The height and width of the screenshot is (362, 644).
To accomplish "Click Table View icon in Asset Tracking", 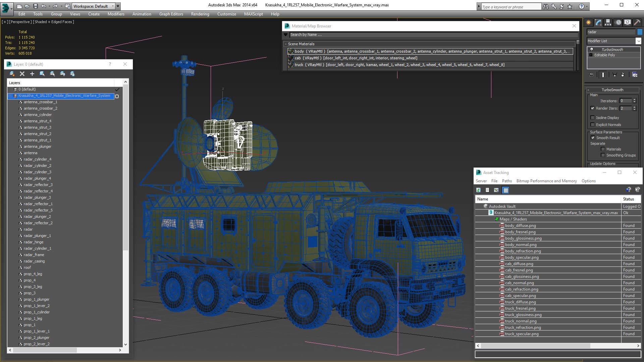I will coord(506,190).
